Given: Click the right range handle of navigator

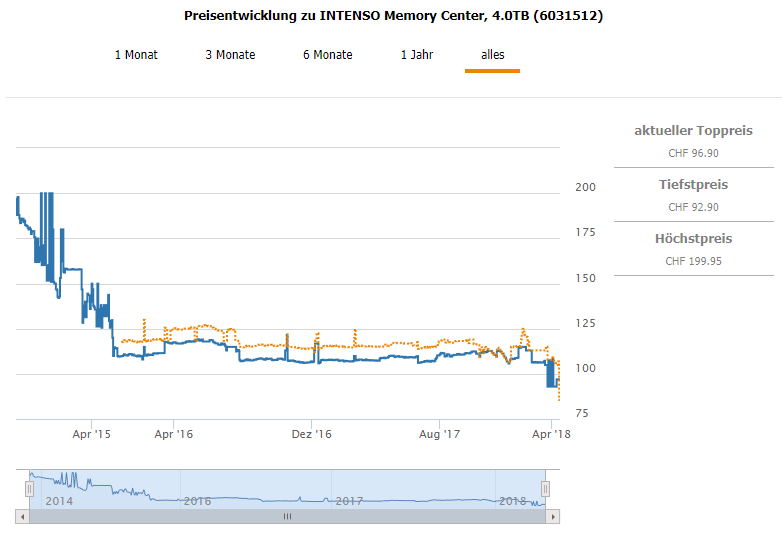Looking at the screenshot, I should click(x=546, y=488).
